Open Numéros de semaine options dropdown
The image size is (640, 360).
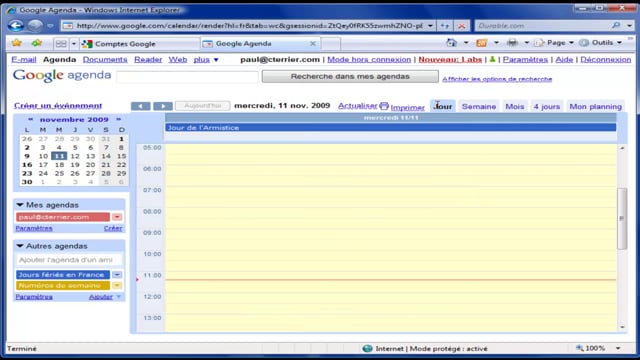point(117,285)
